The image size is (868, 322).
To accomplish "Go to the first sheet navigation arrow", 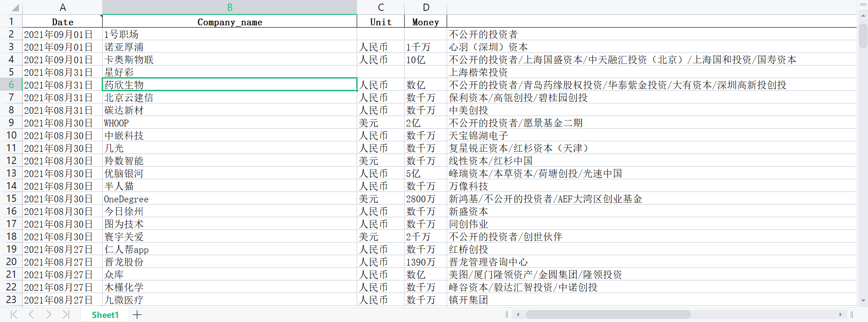I will pyautogui.click(x=14, y=314).
